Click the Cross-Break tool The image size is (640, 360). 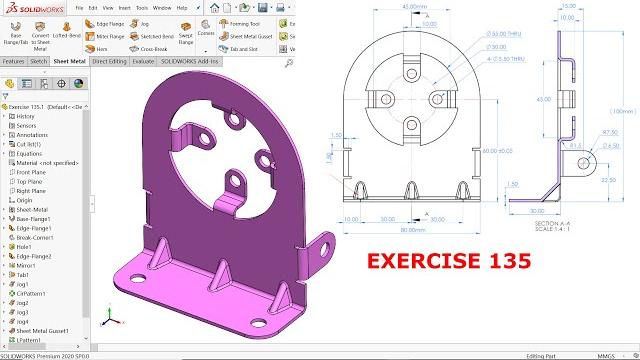149,49
